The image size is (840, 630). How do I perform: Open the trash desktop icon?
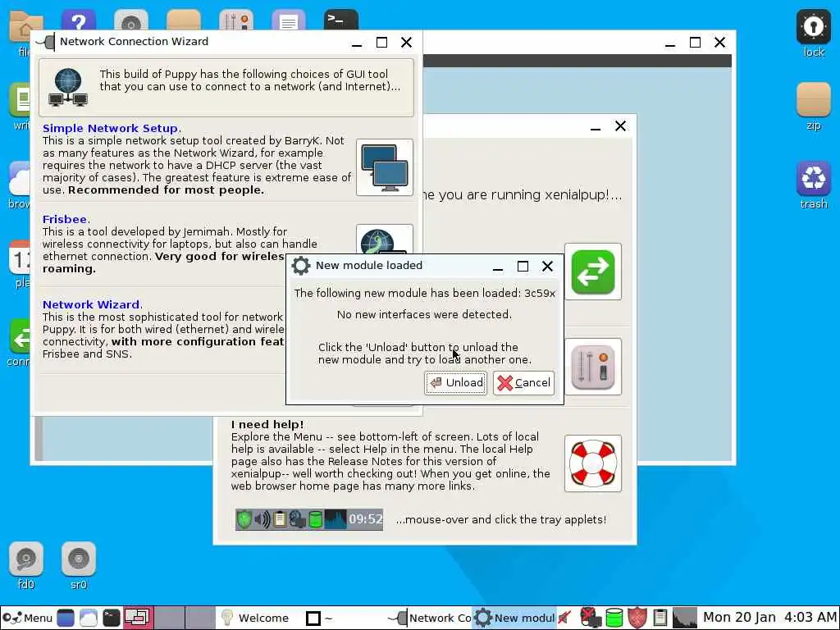813,178
